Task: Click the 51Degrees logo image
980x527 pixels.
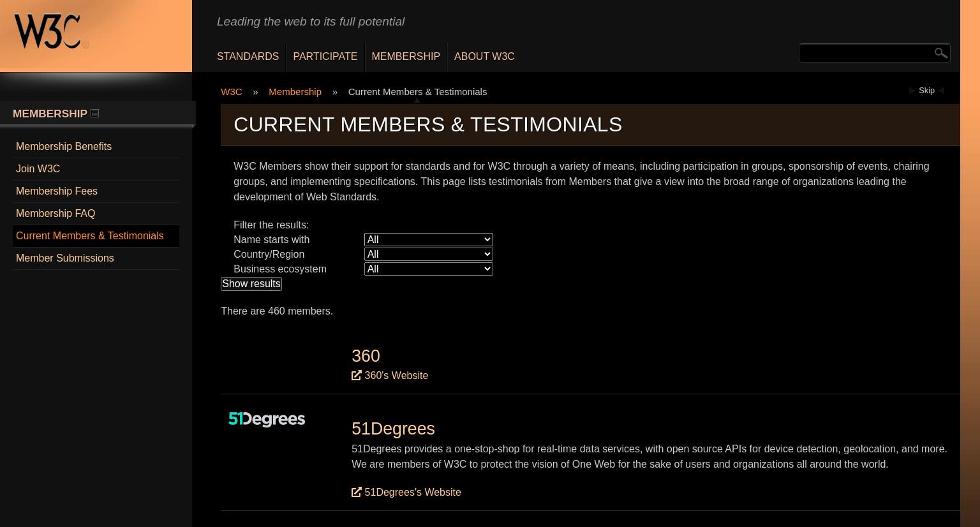Action: coord(267,419)
